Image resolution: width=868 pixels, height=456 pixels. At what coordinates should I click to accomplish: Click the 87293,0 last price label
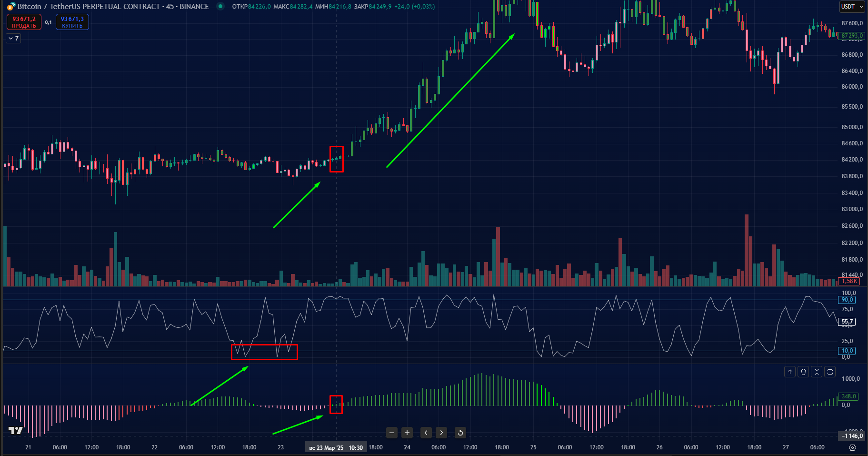[x=852, y=36]
